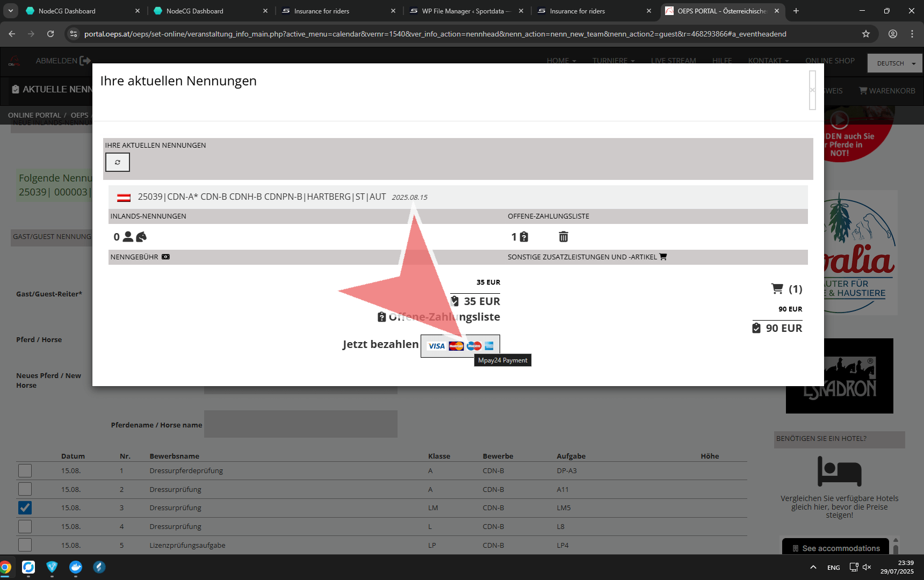This screenshot has height=580, width=924.
Task: Expand the HOME menu
Action: click(561, 61)
